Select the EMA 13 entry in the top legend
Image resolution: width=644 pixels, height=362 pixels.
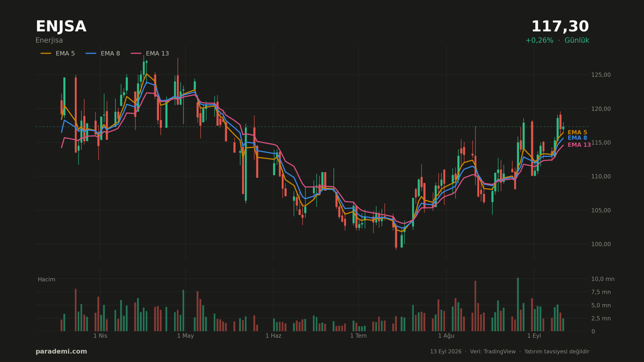pos(150,53)
